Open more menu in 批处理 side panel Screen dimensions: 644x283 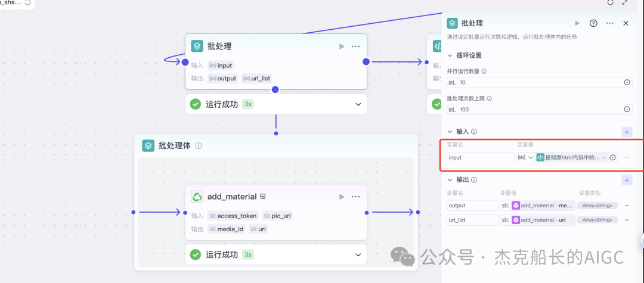tap(609, 23)
